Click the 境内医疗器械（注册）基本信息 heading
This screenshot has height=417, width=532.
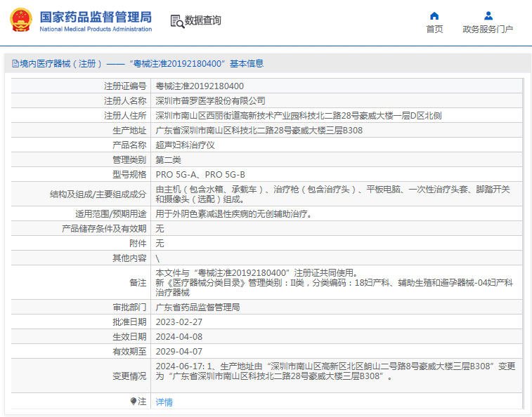[142, 63]
